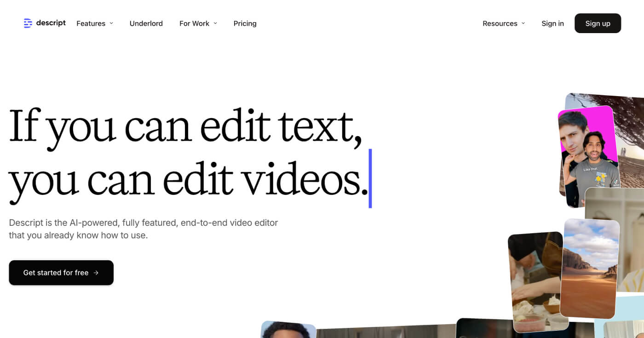Open the For Work menu

[194, 23]
